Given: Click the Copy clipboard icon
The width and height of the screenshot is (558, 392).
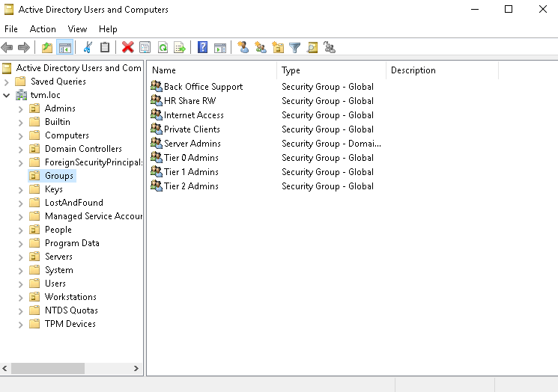Looking at the screenshot, I should [105, 47].
